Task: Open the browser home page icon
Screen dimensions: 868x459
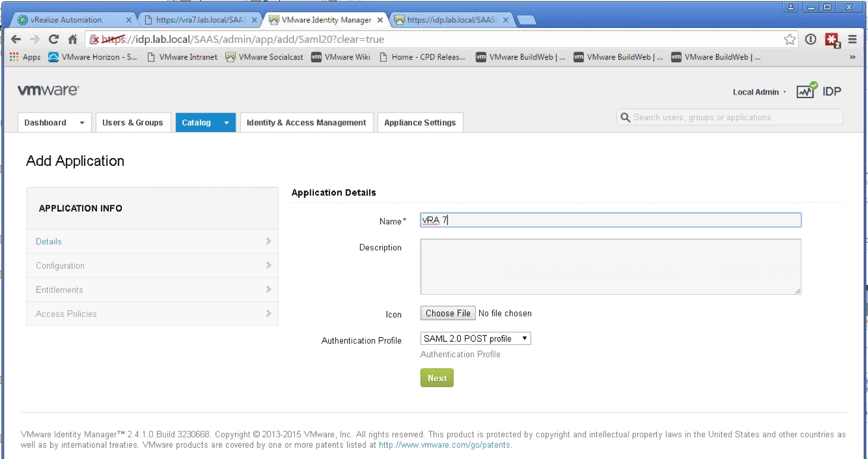Action: 73,39
